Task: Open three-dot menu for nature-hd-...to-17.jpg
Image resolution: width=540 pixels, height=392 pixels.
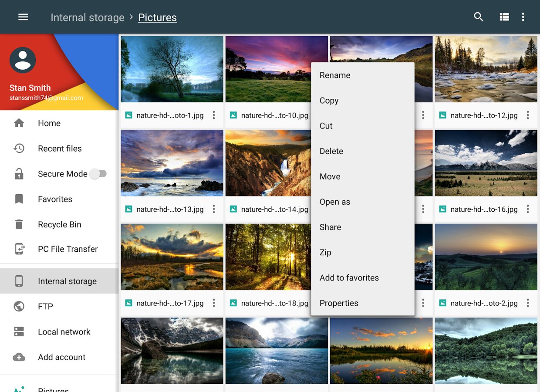Action: 214,303
